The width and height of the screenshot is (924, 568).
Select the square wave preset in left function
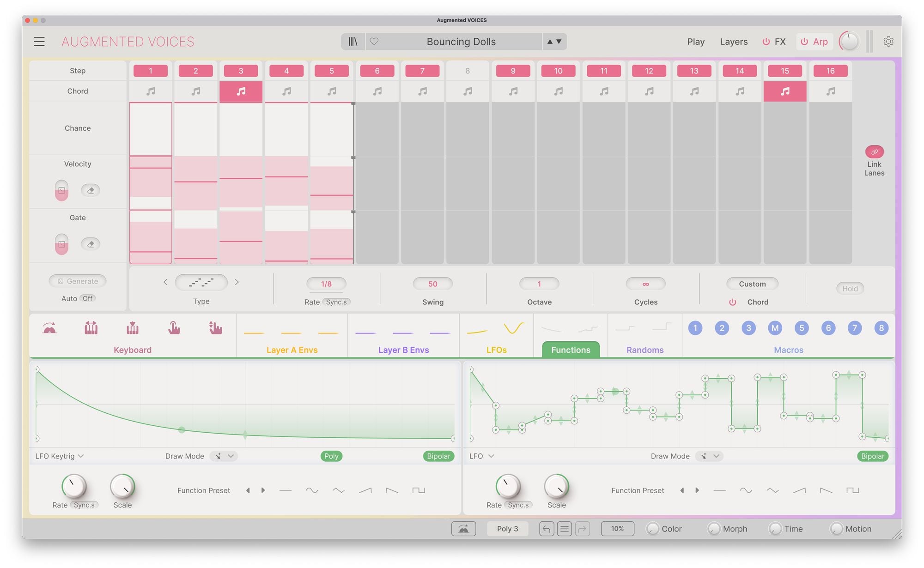(x=419, y=490)
